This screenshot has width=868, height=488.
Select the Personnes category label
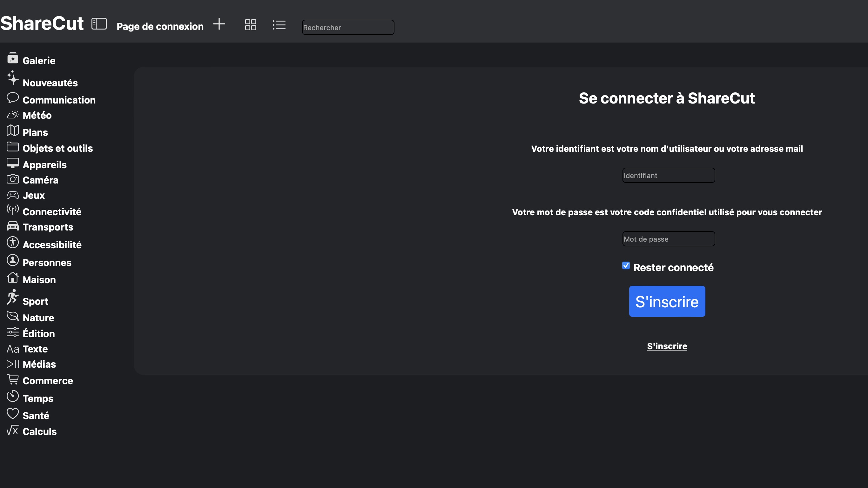[x=47, y=263]
